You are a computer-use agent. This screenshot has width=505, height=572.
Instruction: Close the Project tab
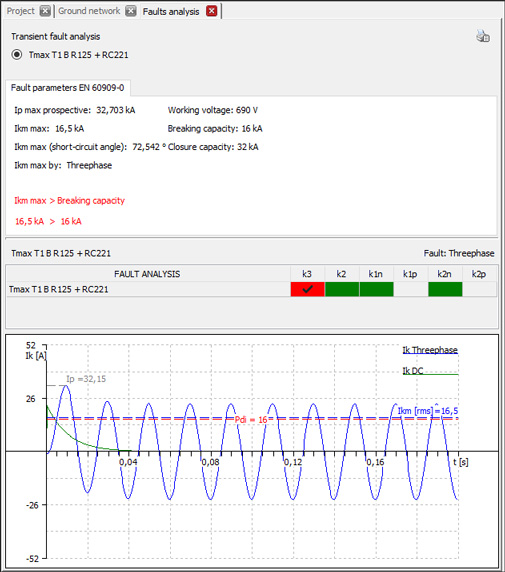(x=45, y=11)
